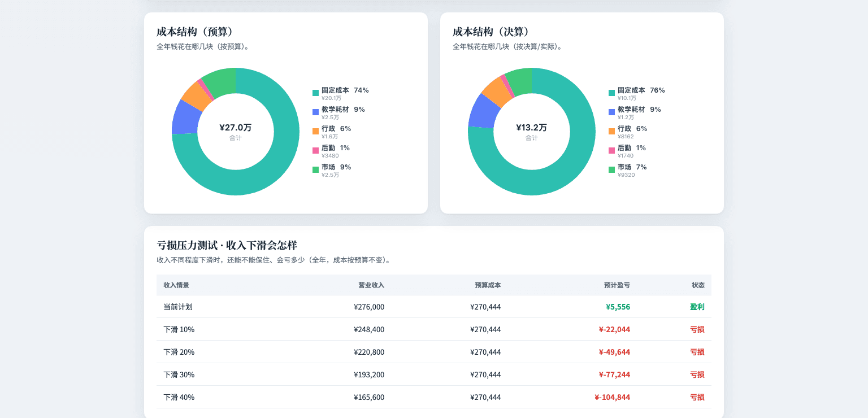Select the 下滑 30% row label
This screenshot has width=868, height=418.
pyautogui.click(x=179, y=375)
